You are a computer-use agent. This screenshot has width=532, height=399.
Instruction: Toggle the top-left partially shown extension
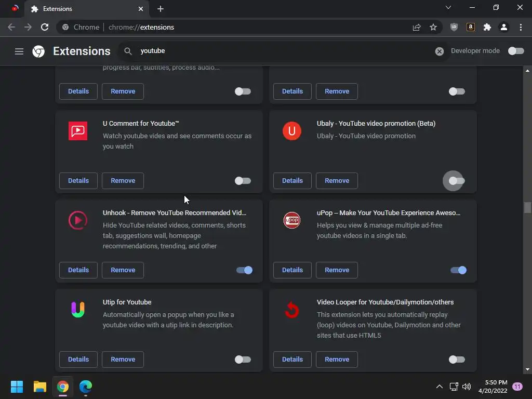click(x=243, y=91)
